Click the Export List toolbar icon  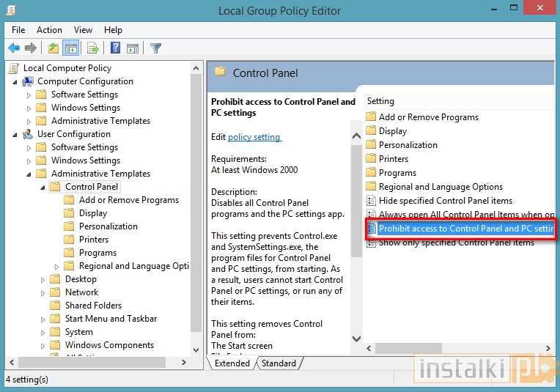93,48
